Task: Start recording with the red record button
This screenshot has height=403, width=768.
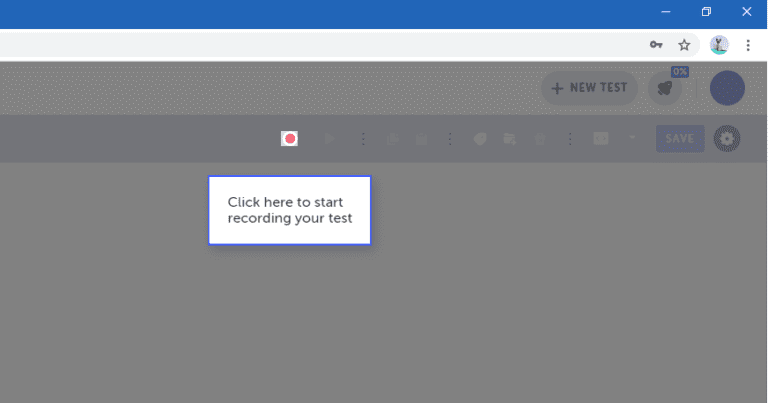Action: [x=289, y=139]
